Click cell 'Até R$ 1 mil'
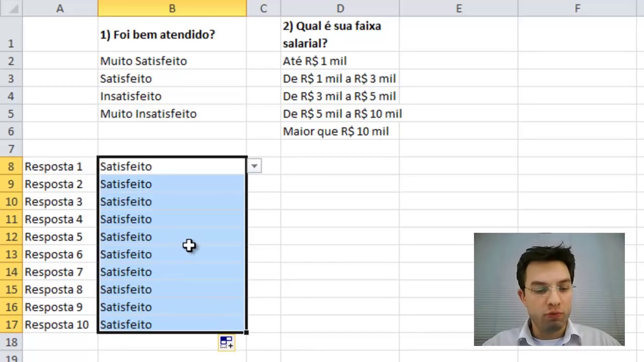Image resolution: width=644 pixels, height=362 pixels. [x=340, y=61]
